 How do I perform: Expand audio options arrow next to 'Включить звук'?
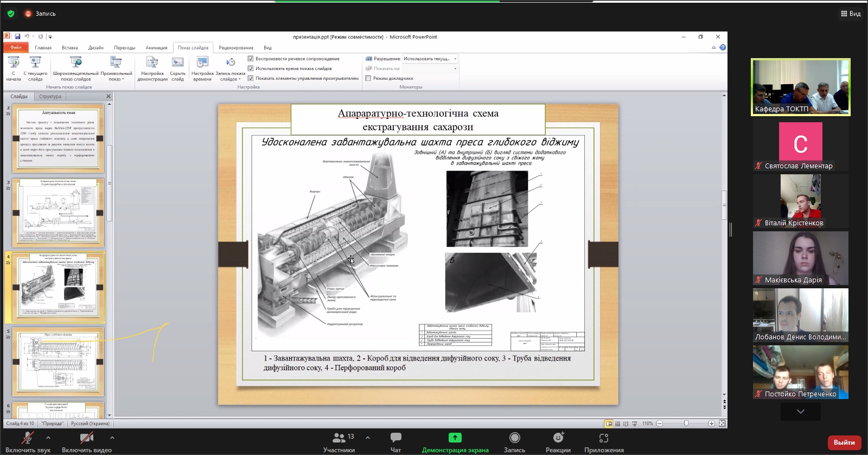point(48,438)
